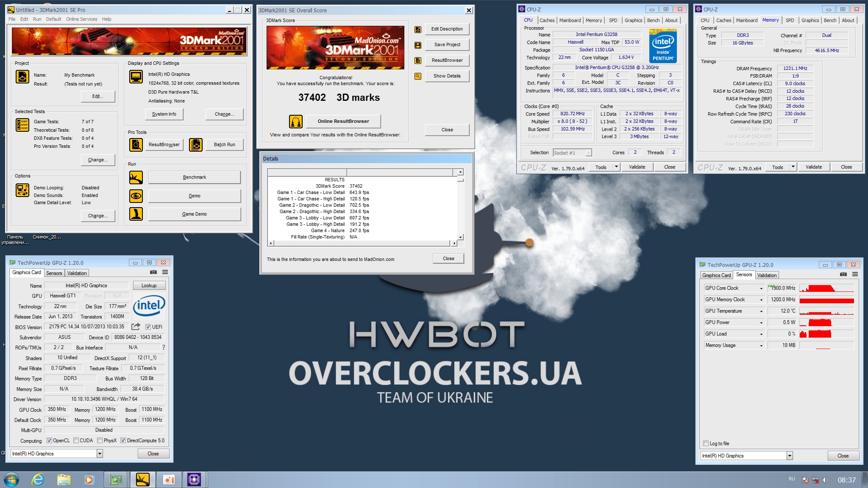The width and height of the screenshot is (868, 488).
Task: Click the RU language indicator in tray
Action: (x=792, y=479)
